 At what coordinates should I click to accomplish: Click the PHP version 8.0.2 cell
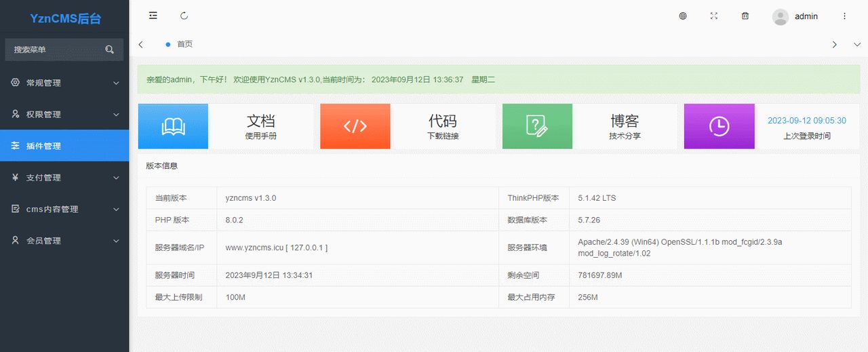[357, 220]
